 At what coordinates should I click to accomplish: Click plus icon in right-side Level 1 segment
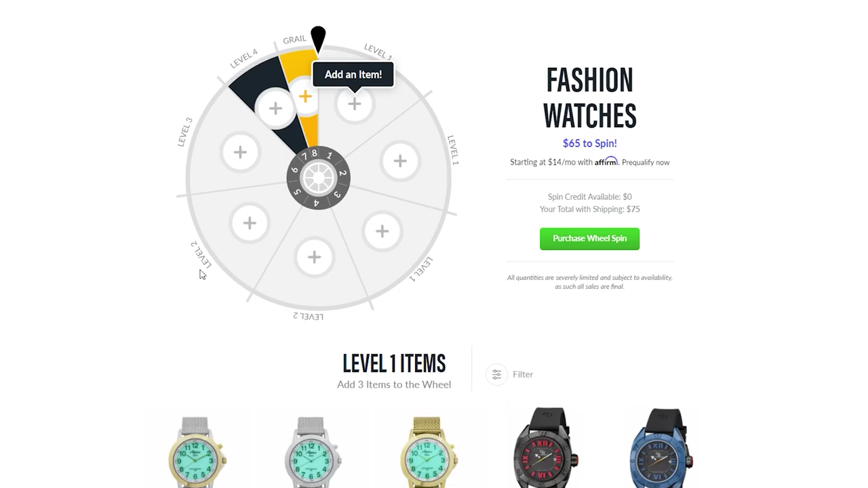[x=400, y=161]
